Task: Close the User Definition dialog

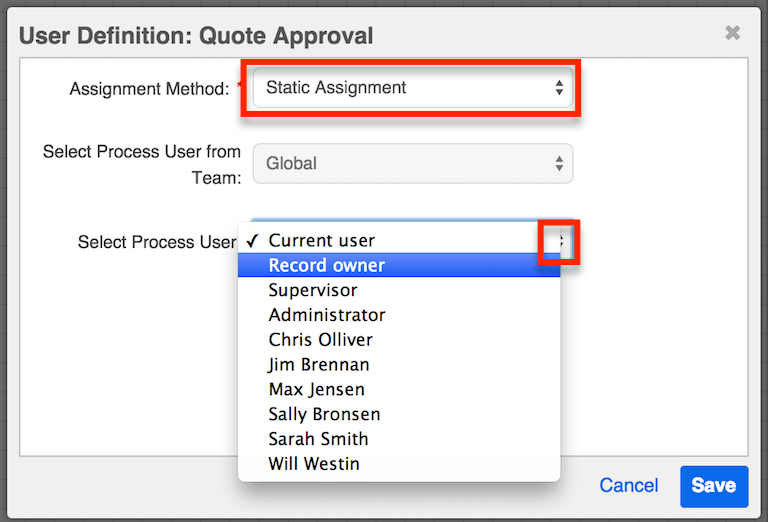Action: (x=732, y=33)
